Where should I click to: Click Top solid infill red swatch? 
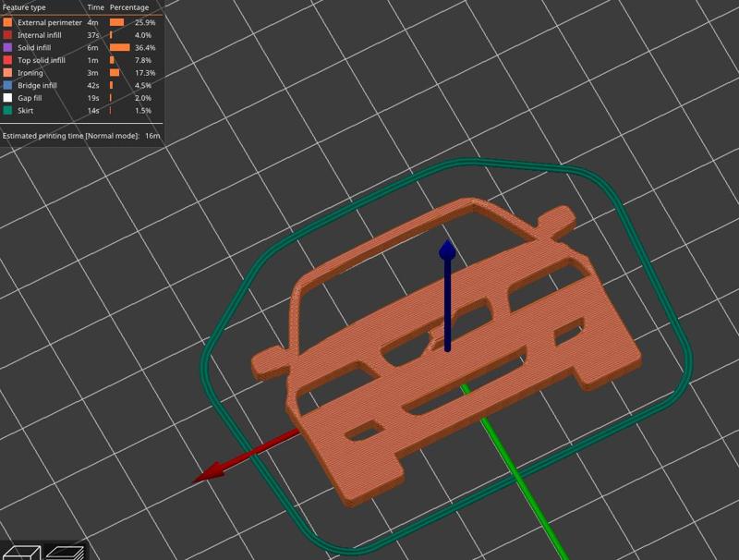tap(7, 60)
